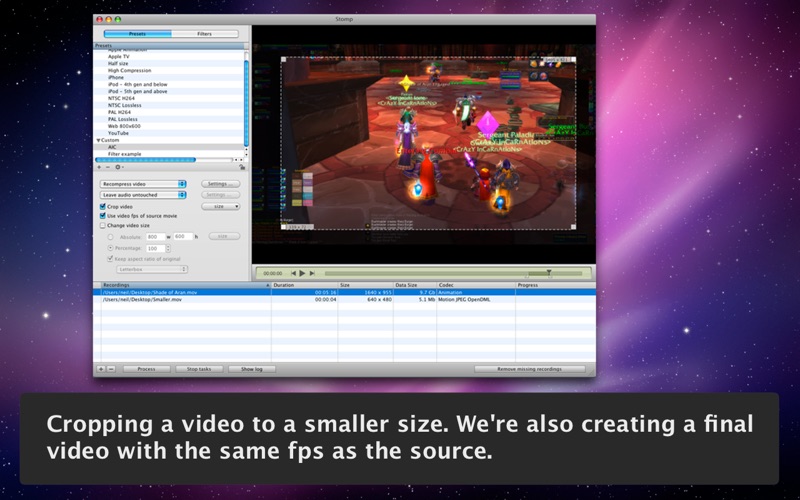Select the PAL Lossless preset
Image resolution: width=800 pixels, height=500 pixels.
point(122,119)
